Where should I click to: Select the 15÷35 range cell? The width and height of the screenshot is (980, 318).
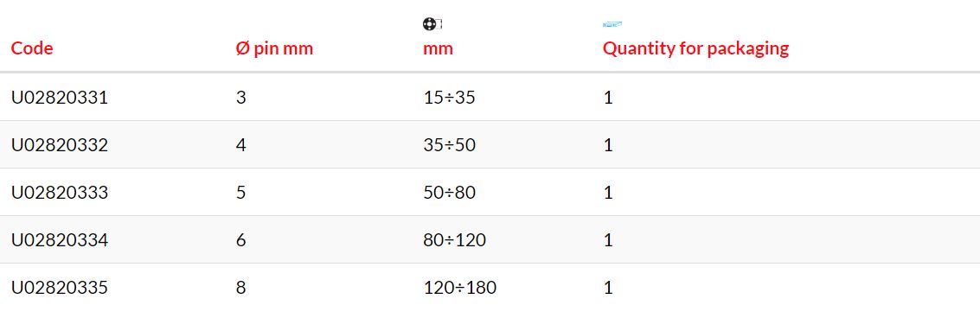tap(450, 98)
